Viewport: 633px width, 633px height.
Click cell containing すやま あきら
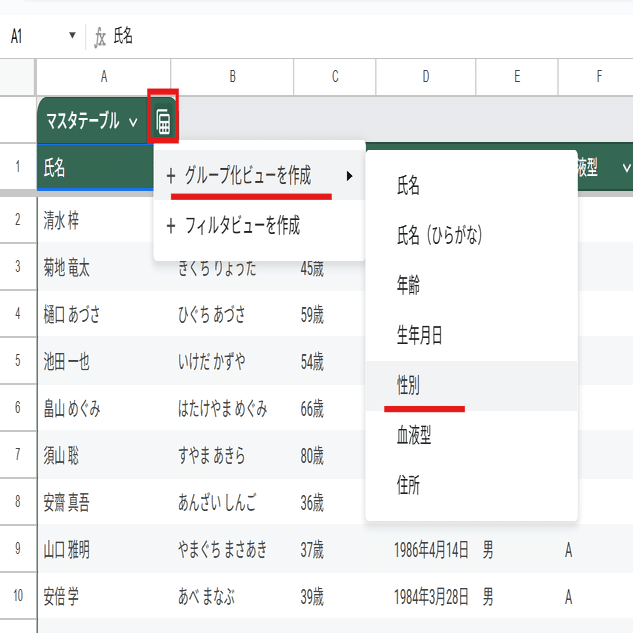tap(232, 455)
